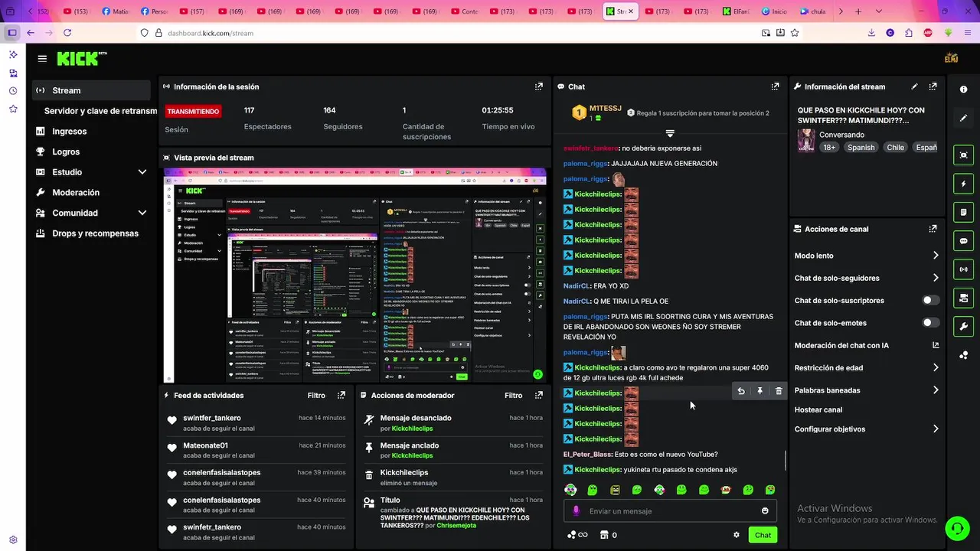This screenshot has width=980, height=551.
Task: Toggle the channel actions camera widget in right rail
Action: (x=964, y=298)
